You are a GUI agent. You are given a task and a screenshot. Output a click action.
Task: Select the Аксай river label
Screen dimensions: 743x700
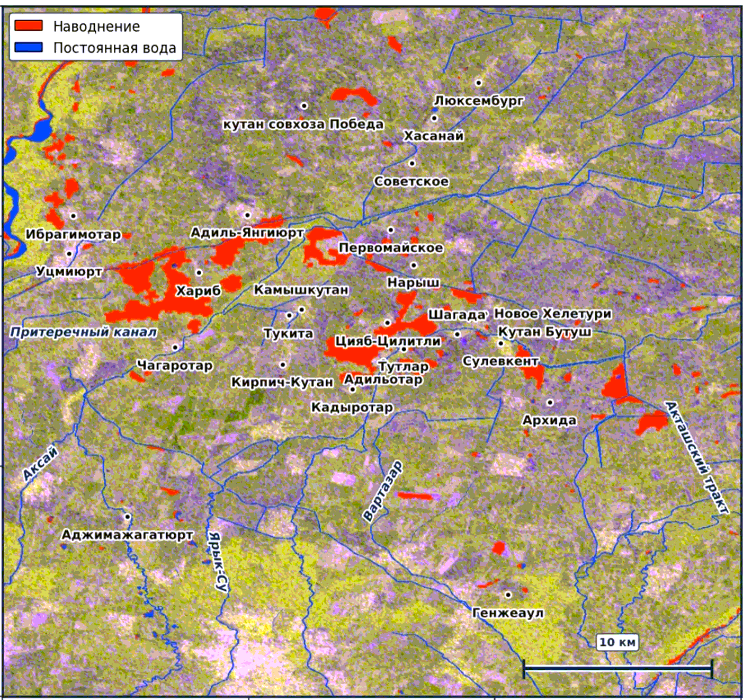[x=40, y=463]
